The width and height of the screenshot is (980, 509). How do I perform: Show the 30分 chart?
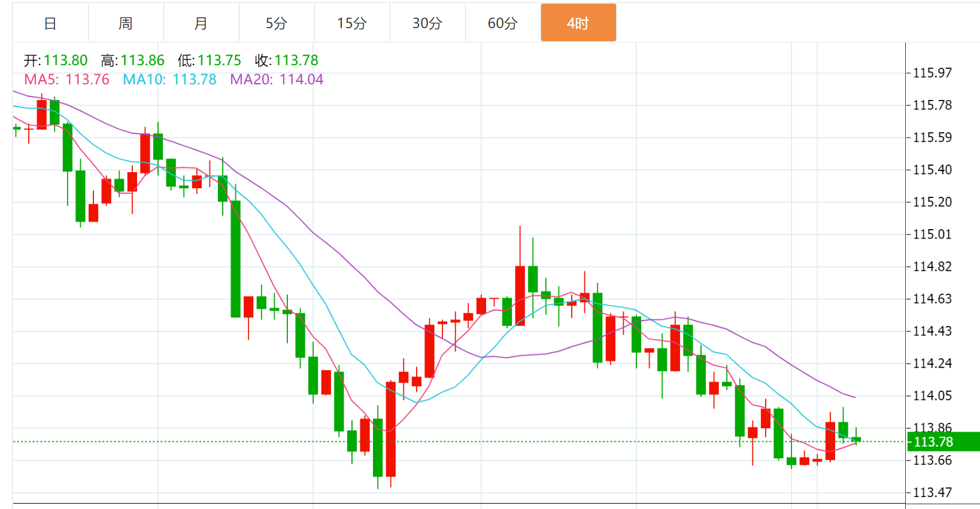pos(427,23)
